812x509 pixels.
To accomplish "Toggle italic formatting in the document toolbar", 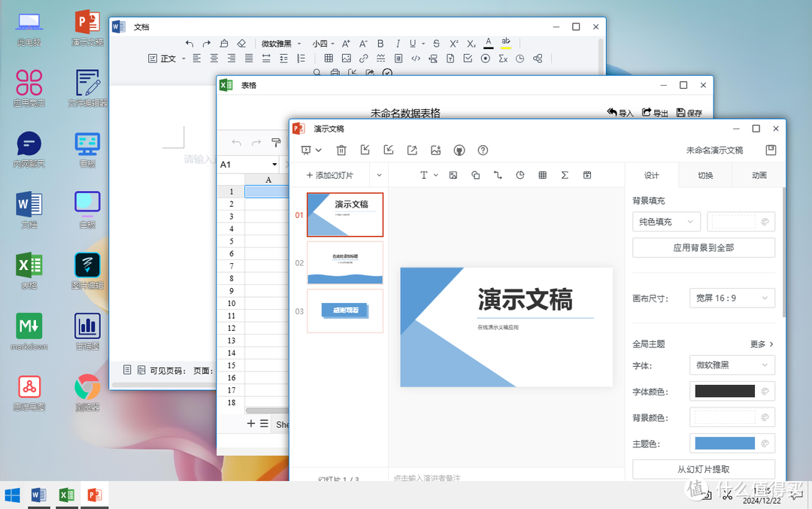I will click(x=397, y=43).
